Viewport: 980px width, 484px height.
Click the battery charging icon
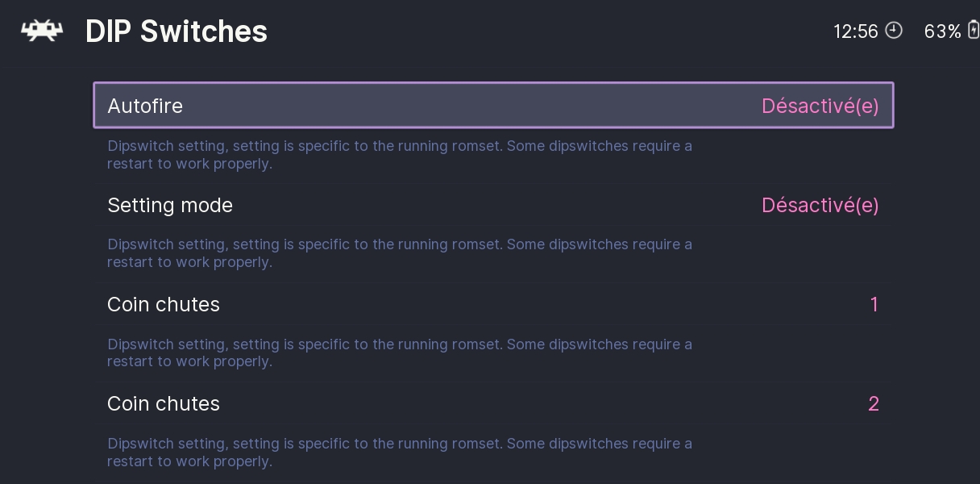[x=973, y=31]
